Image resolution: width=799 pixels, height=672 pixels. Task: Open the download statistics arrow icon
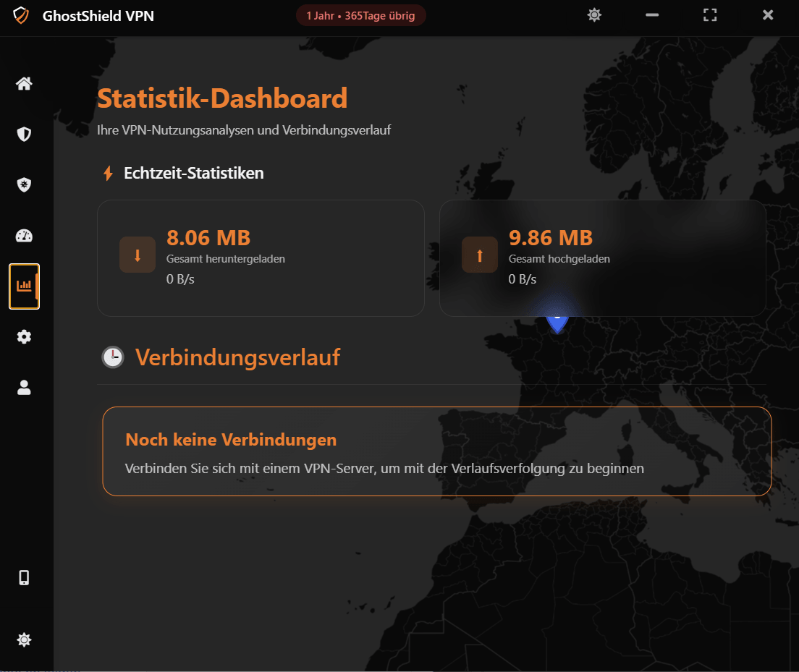(x=137, y=254)
